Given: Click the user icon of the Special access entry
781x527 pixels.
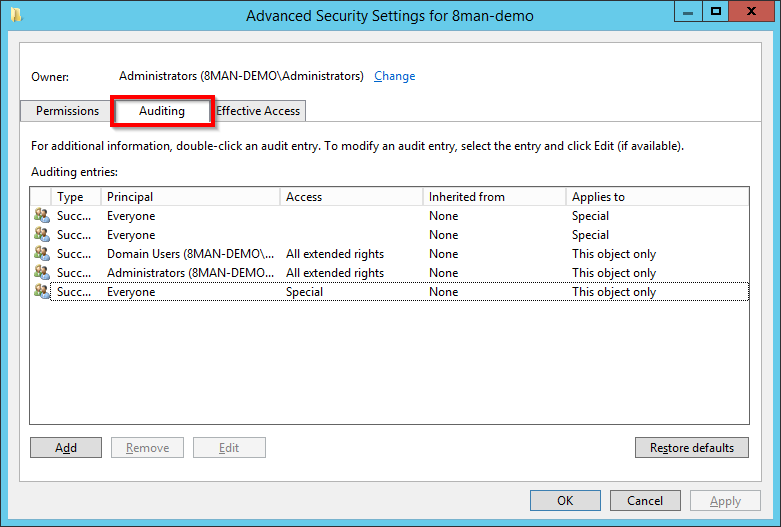Looking at the screenshot, I should (42, 292).
